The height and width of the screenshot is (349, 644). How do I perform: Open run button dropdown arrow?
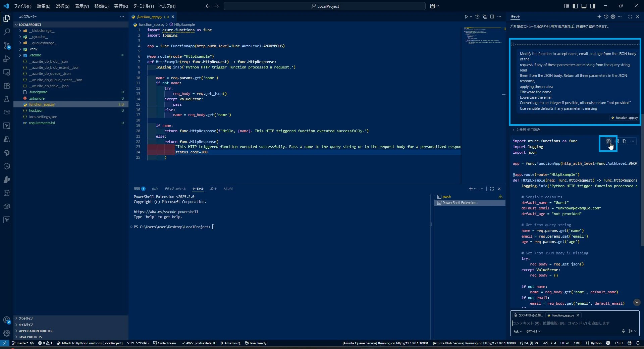pyautogui.click(x=471, y=16)
